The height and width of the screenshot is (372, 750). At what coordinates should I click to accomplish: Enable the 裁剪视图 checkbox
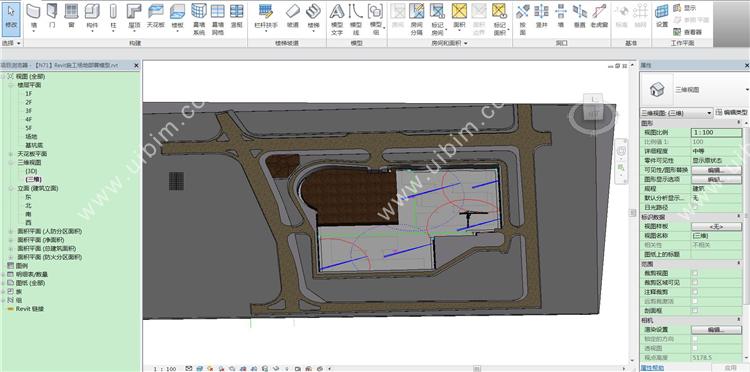coord(695,273)
